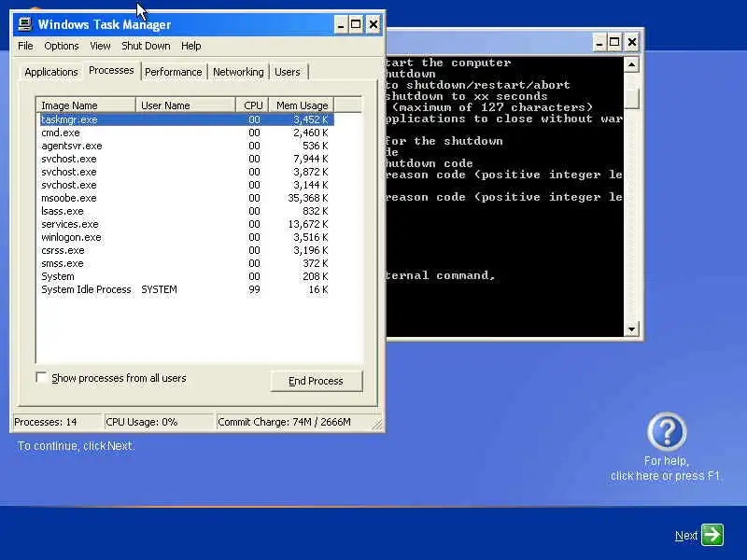
Task: Select the cmd.exe process row
Action: pyautogui.click(x=186, y=133)
